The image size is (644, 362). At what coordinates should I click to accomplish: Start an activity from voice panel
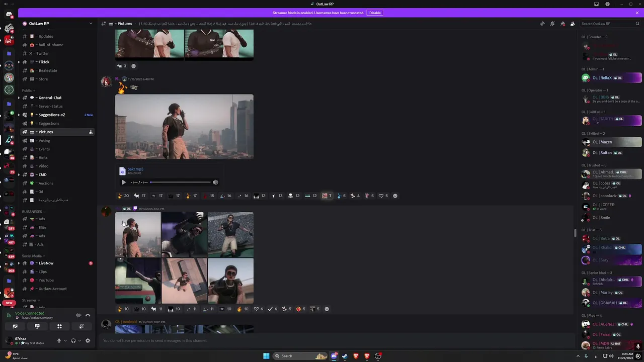click(59, 326)
